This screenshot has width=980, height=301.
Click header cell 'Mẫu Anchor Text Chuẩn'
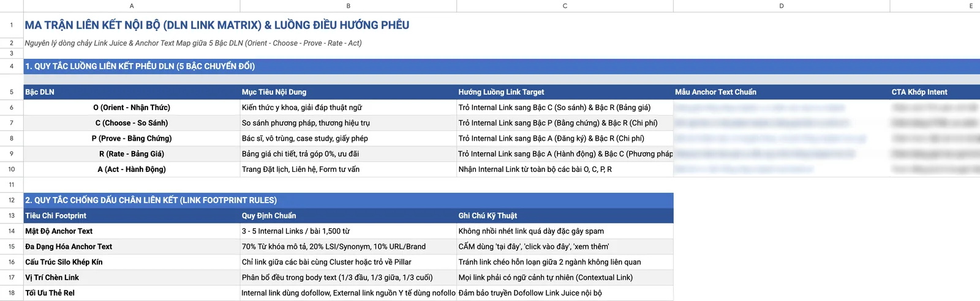782,92
